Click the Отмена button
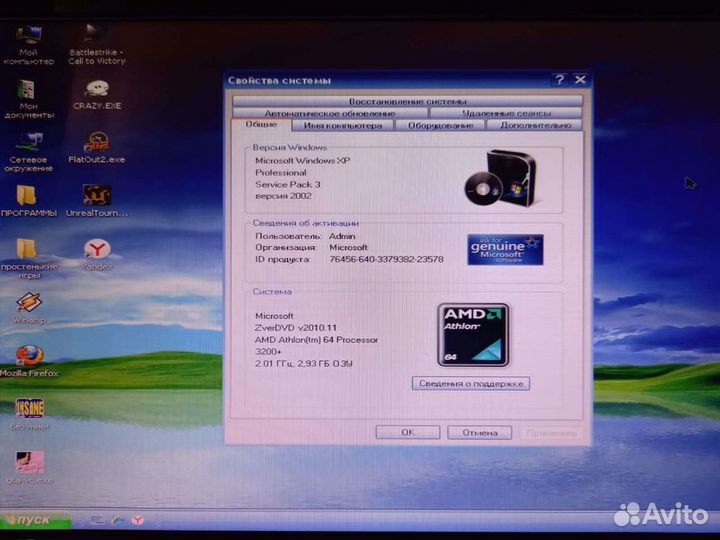Screen dimensions: 720x540 [x=480, y=433]
